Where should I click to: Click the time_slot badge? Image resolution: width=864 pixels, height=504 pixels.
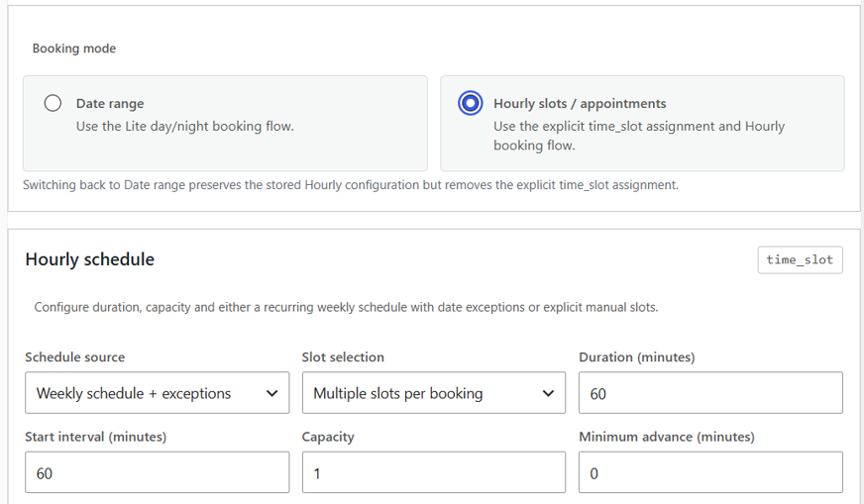800,259
